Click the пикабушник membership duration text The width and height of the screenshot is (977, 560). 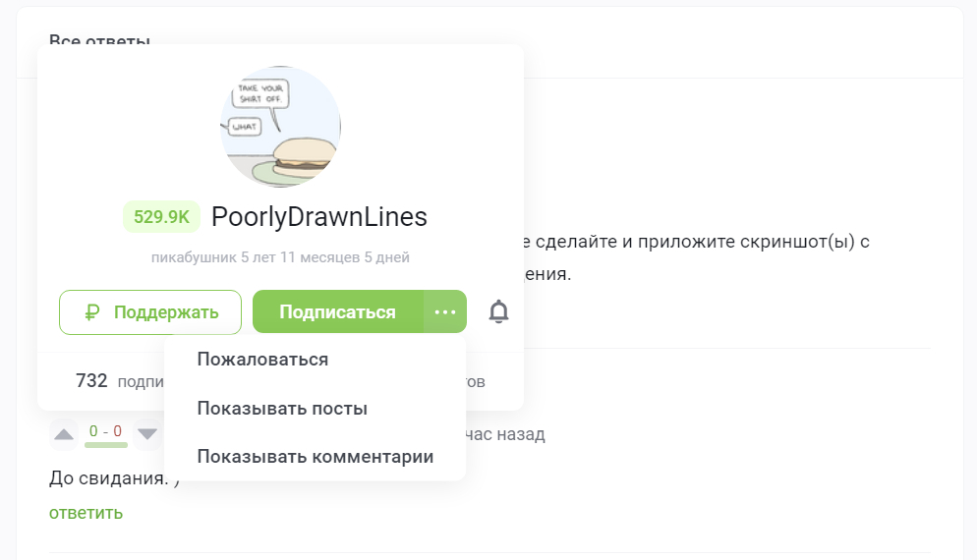(280, 257)
